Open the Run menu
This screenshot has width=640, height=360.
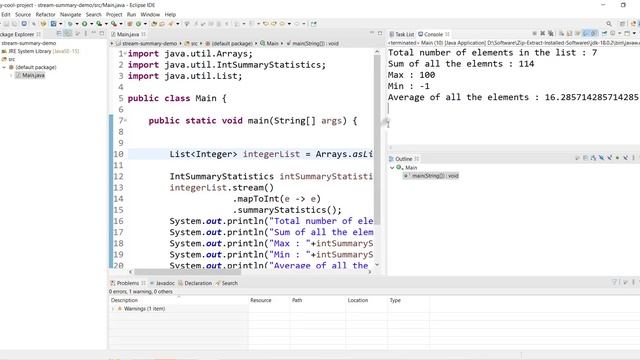[131, 14]
